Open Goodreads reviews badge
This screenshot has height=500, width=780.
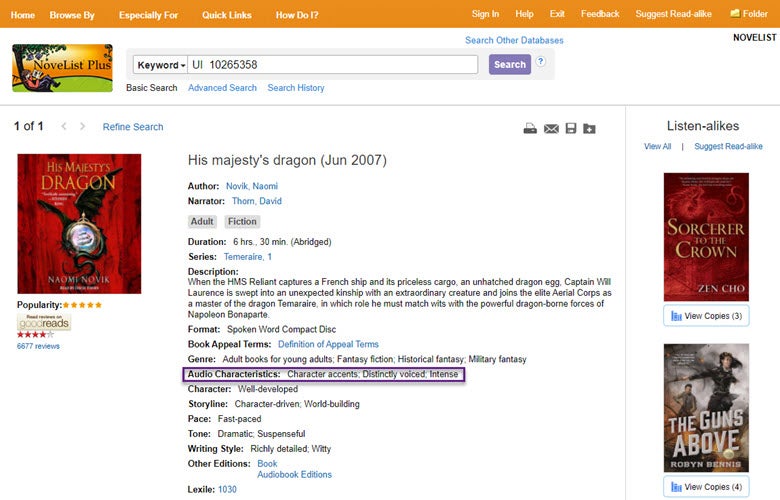44,323
